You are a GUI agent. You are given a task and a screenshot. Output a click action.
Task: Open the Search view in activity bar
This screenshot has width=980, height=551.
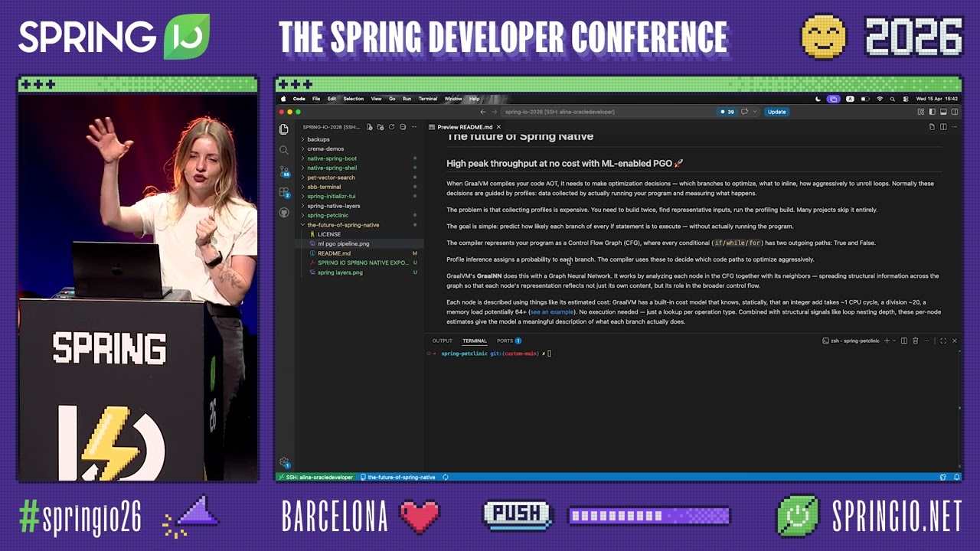[284, 150]
